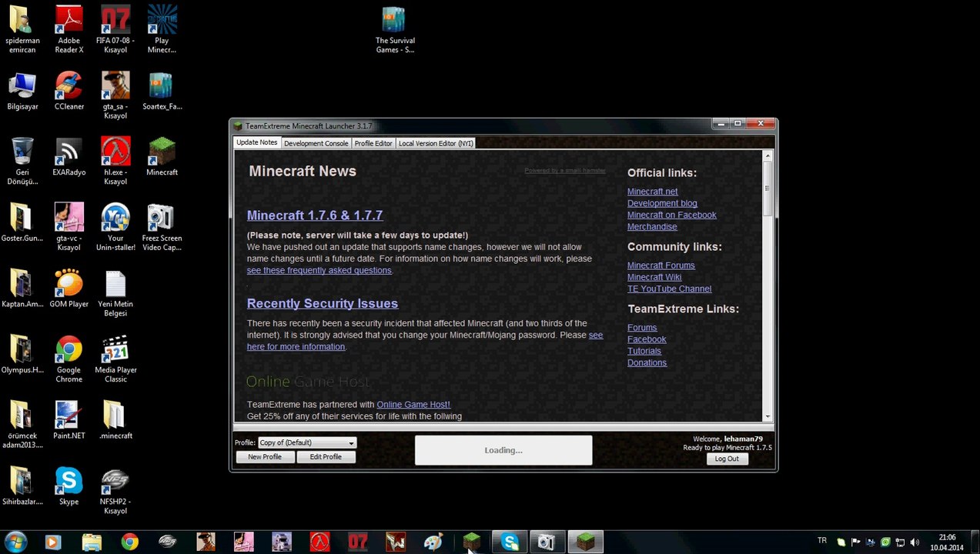Screen dimensions: 980x554
Task: Open the Merchandise link
Action: 652,227
